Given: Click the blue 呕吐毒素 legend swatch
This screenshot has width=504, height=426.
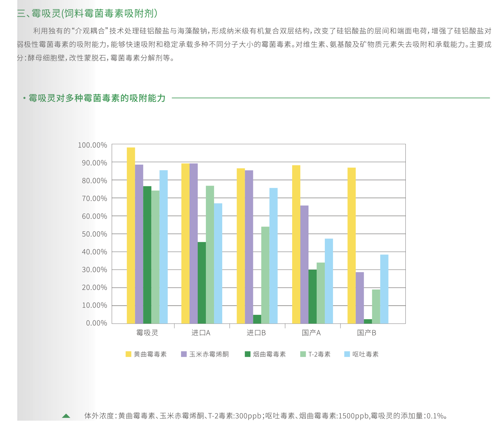Looking at the screenshot, I should [x=347, y=354].
